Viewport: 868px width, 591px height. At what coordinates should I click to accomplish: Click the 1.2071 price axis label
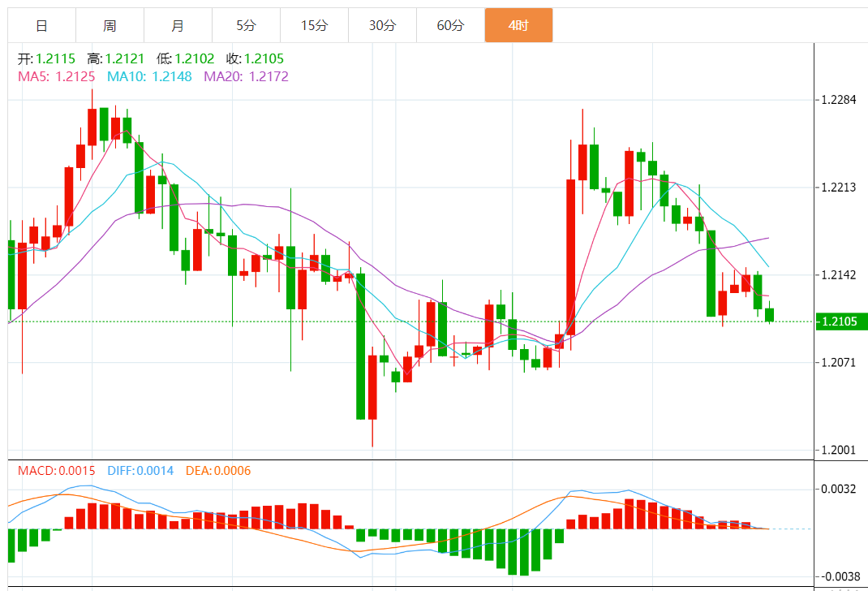(x=839, y=362)
